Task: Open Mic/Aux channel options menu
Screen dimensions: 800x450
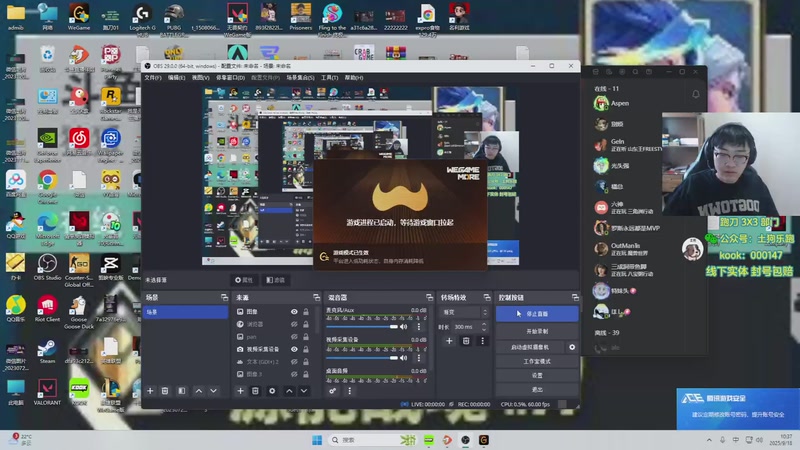Action: [x=419, y=327]
